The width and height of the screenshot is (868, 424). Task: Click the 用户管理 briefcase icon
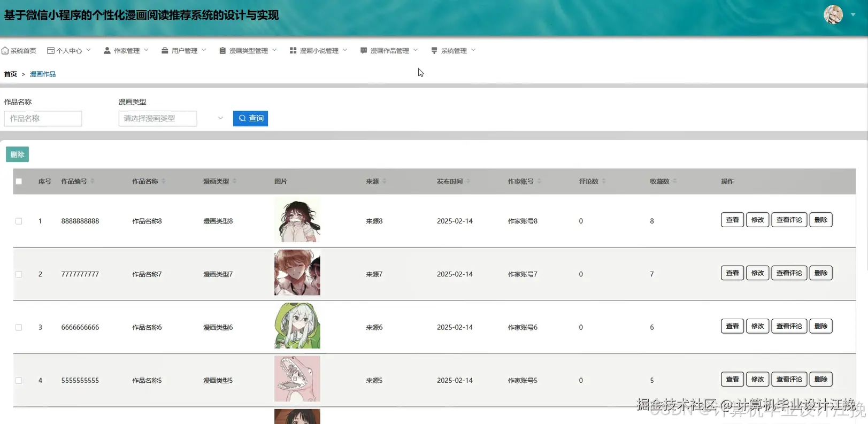tap(165, 51)
